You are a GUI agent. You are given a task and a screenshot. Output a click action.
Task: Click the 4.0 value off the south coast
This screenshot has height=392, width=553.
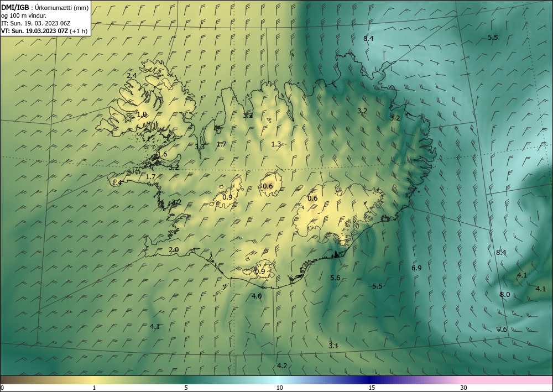pyautogui.click(x=257, y=296)
